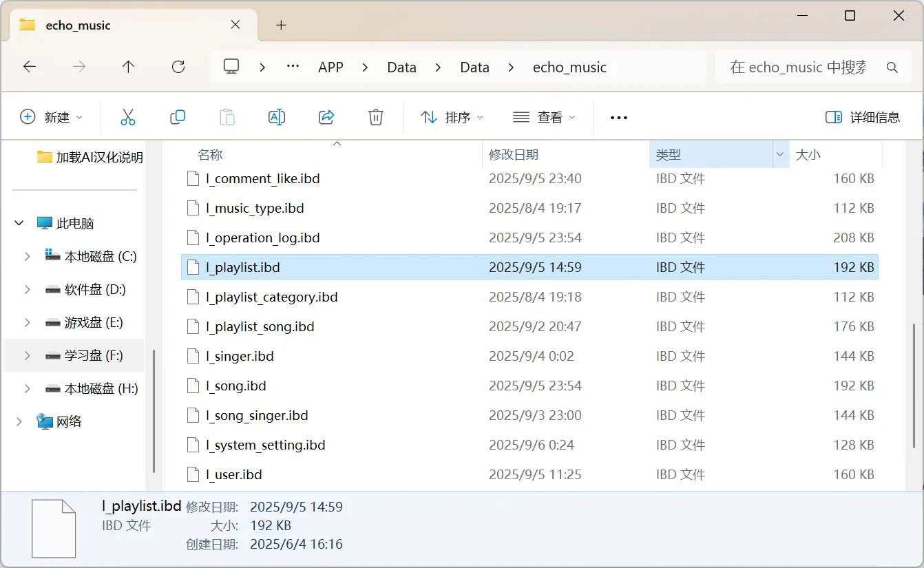This screenshot has height=568, width=924.
Task: Navigate back with the back arrow
Action: click(30, 67)
